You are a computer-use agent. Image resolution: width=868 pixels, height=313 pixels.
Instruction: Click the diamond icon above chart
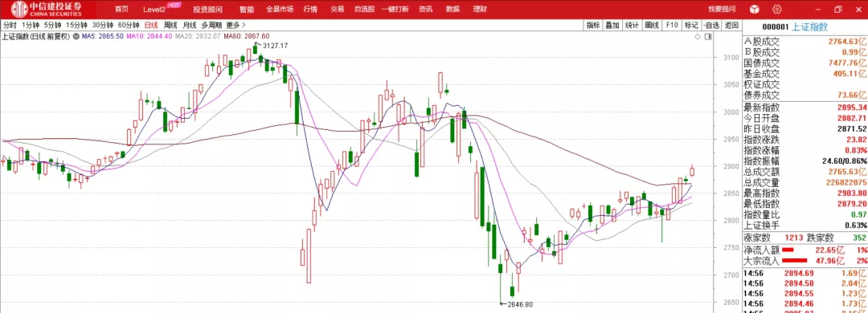698,36
